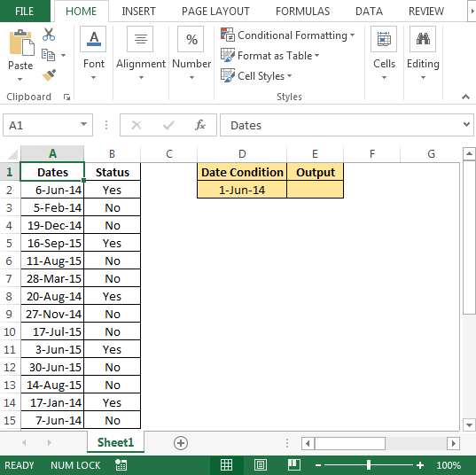Click the Copy icon in Clipboard
The image size is (476, 475).
pos(48,55)
